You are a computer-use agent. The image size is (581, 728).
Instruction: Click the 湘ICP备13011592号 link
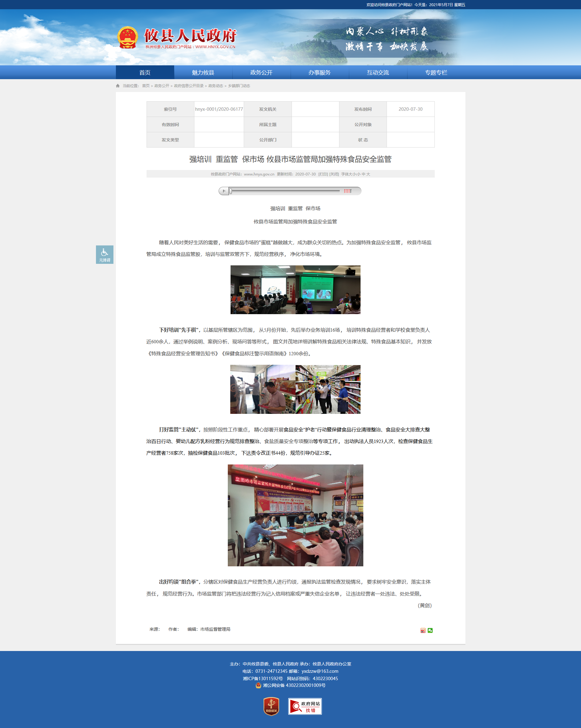(x=263, y=679)
